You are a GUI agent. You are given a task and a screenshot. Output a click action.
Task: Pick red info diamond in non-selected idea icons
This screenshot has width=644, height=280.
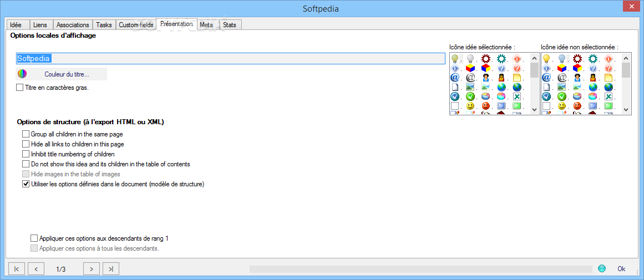pyautogui.click(x=608, y=58)
